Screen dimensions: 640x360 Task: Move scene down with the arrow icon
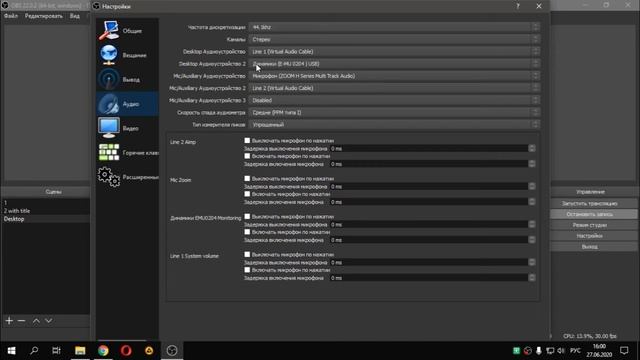pos(49,321)
